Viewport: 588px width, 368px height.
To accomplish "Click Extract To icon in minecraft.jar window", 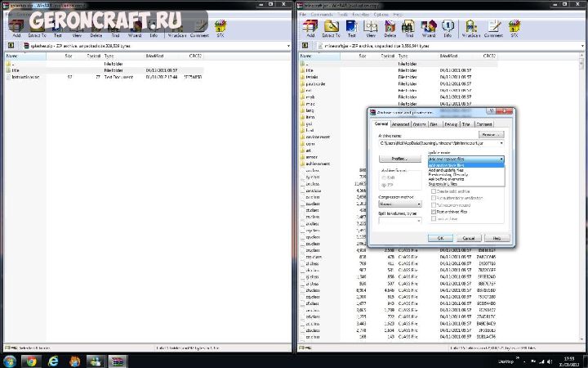I will click(x=331, y=29).
